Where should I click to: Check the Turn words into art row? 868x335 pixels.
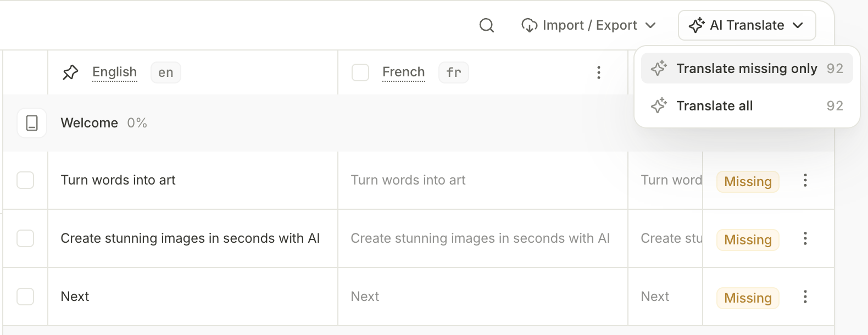(x=25, y=180)
